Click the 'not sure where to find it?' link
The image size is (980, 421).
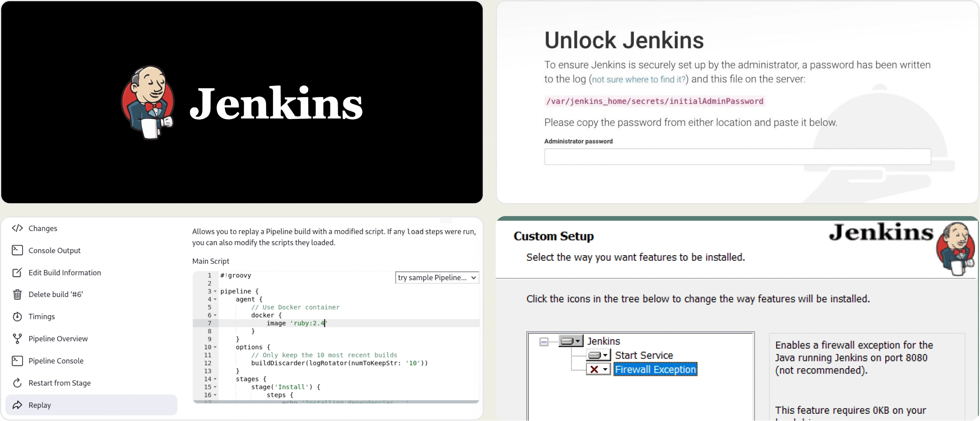pos(639,79)
